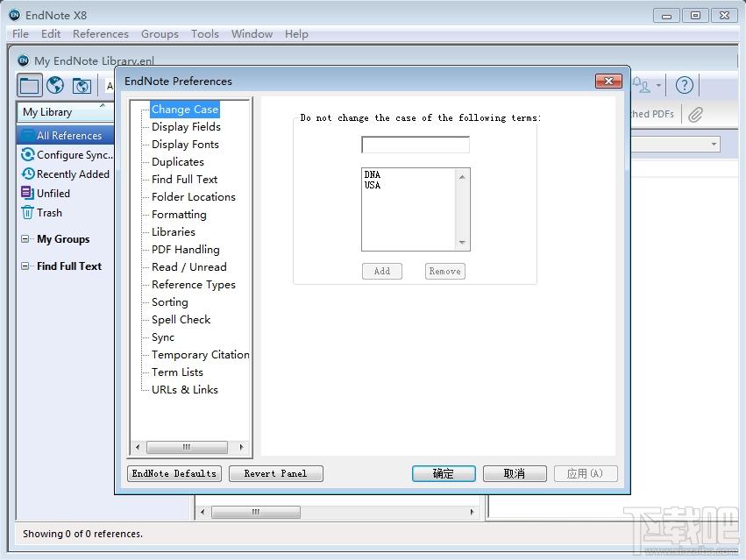This screenshot has height=560, width=746.
Task: Open the My Library dropdown header
Action: (x=65, y=112)
